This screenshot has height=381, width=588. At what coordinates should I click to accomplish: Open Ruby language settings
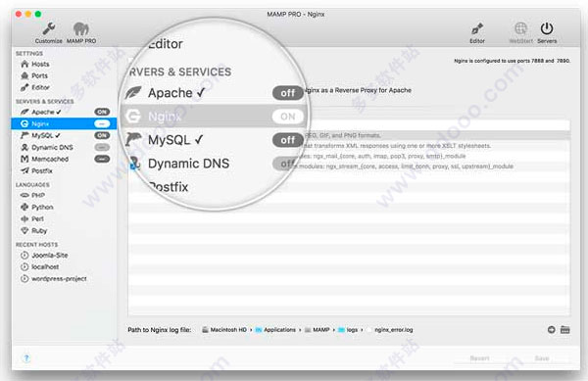(64, 230)
